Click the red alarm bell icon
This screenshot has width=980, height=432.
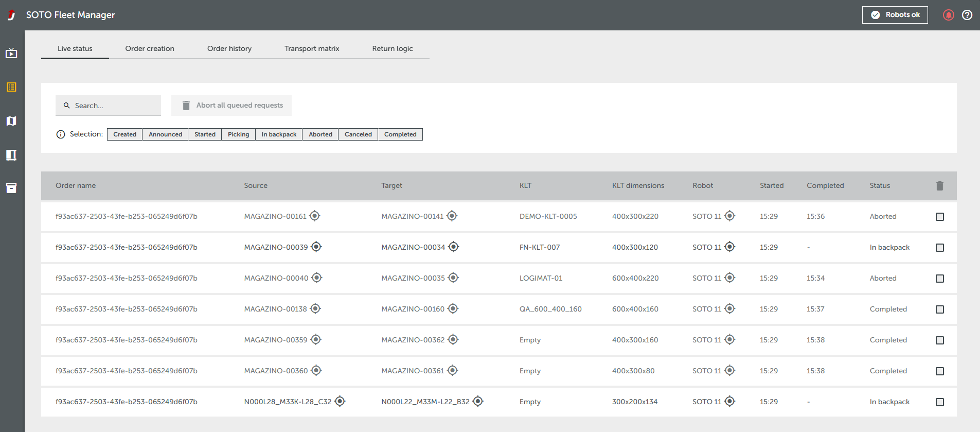point(949,15)
